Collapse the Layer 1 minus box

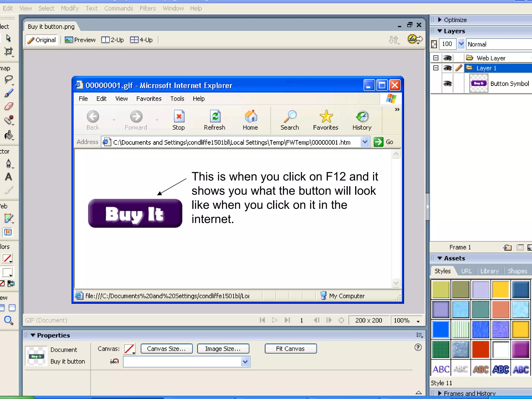pyautogui.click(x=436, y=68)
